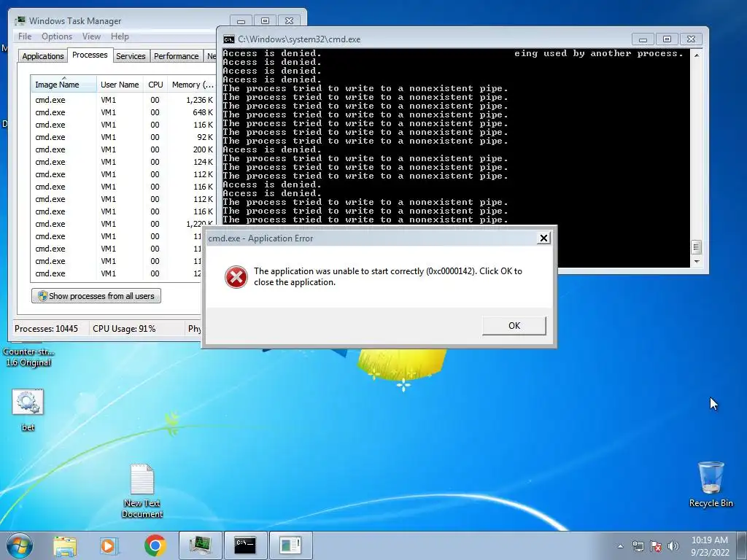Click OK in the Application Error dialog
Viewport: 747px width, 560px height.
coord(514,326)
